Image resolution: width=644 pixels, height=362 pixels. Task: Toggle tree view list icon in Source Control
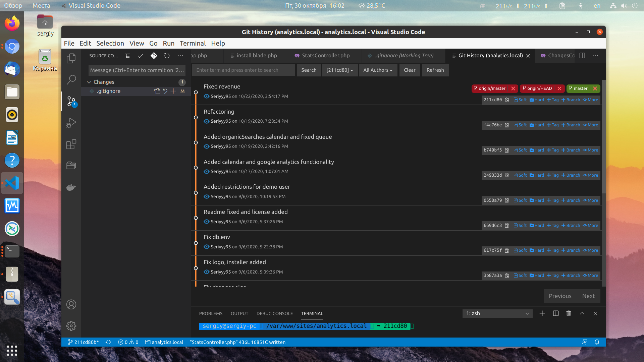[x=127, y=56]
